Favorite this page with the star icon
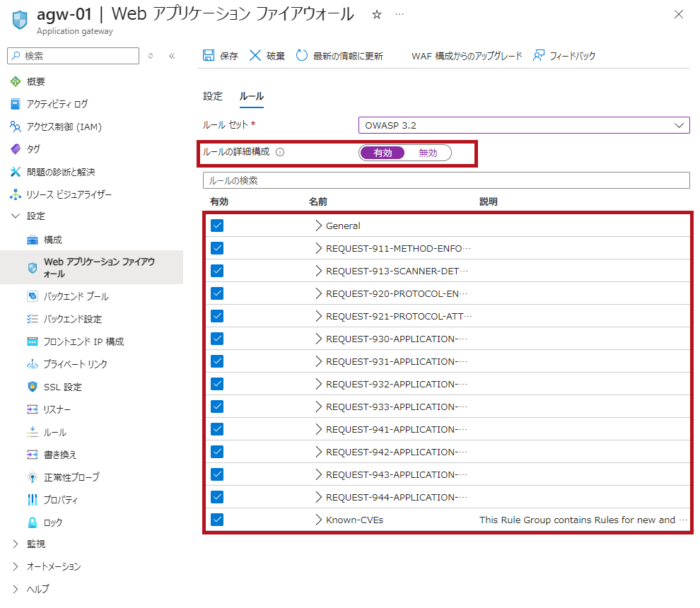Screen dimensions: 700x608 click(377, 15)
